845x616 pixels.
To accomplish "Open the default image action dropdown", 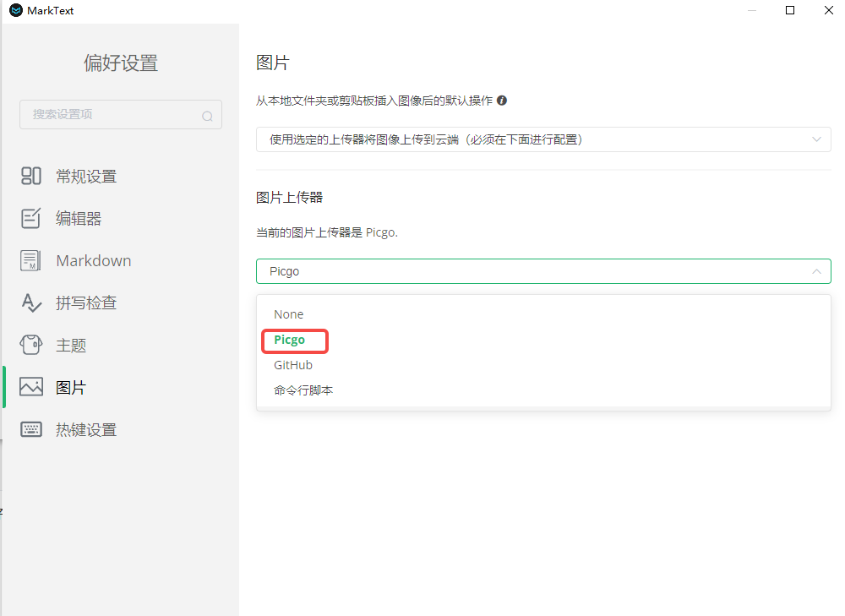I will click(543, 139).
